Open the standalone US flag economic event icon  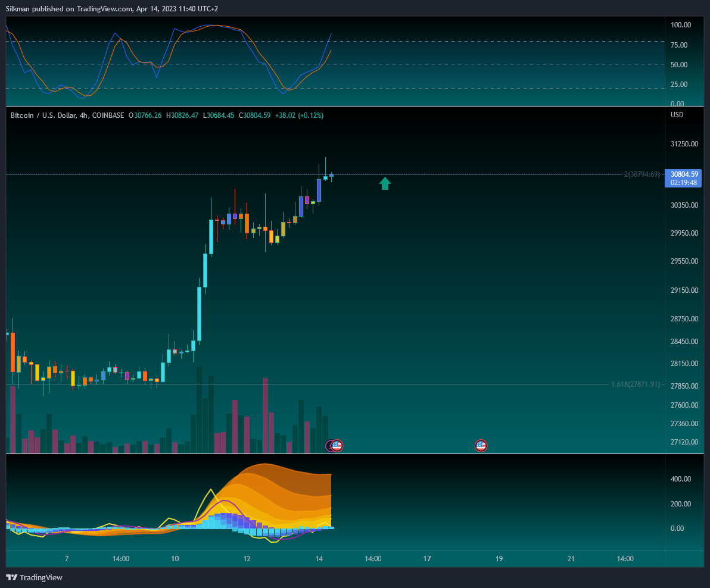pyautogui.click(x=481, y=446)
